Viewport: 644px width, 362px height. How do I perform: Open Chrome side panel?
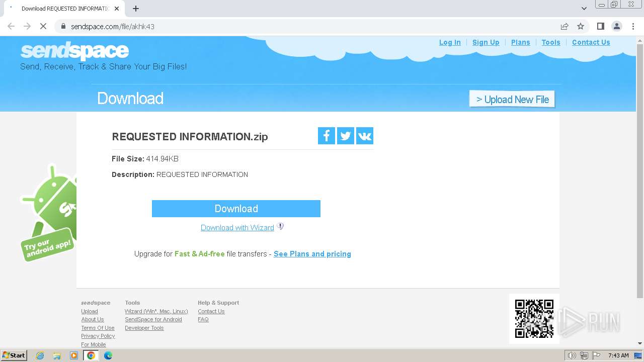pos(601,26)
